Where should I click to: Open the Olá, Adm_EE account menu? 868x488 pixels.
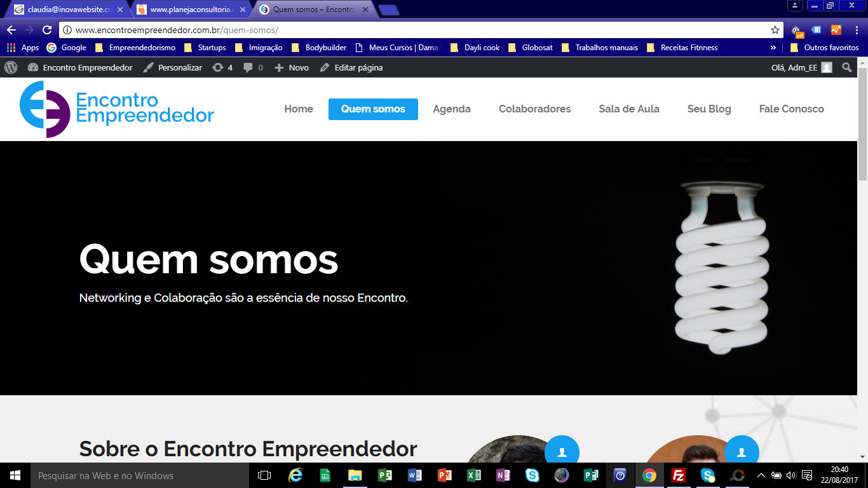click(x=801, y=67)
